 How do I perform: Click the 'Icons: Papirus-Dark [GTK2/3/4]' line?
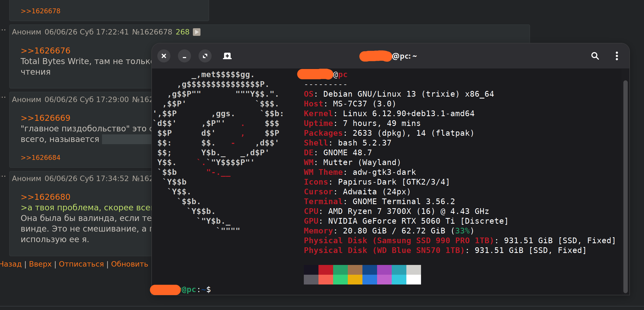377,182
